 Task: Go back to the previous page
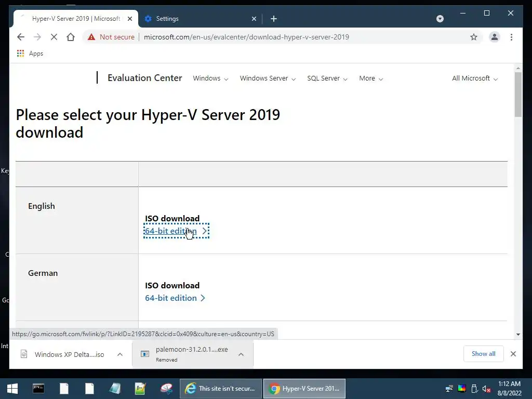21,37
